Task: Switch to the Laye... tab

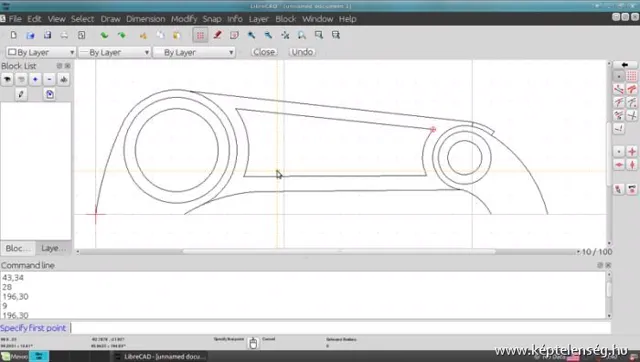Action: click(x=53, y=248)
